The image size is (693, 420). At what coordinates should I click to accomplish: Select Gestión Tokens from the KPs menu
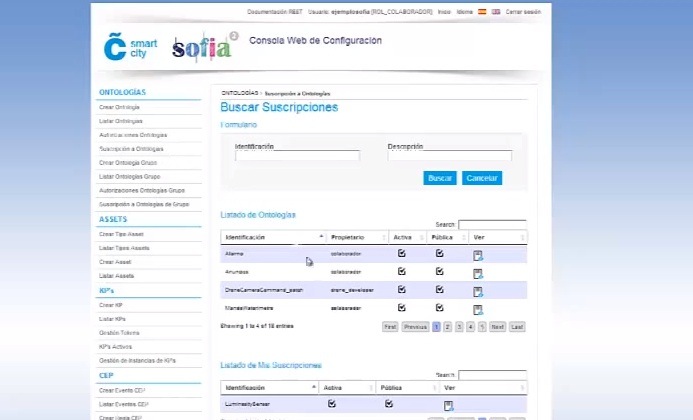click(117, 332)
